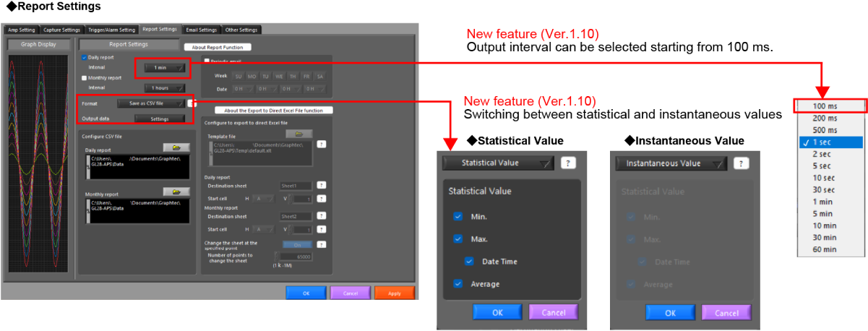Switch to the Email Settings tab
Viewport: 868px width, 331px height.
point(200,30)
